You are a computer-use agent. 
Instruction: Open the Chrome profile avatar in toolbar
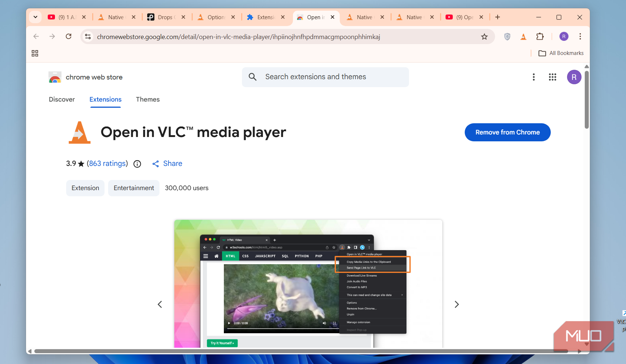[x=564, y=37]
